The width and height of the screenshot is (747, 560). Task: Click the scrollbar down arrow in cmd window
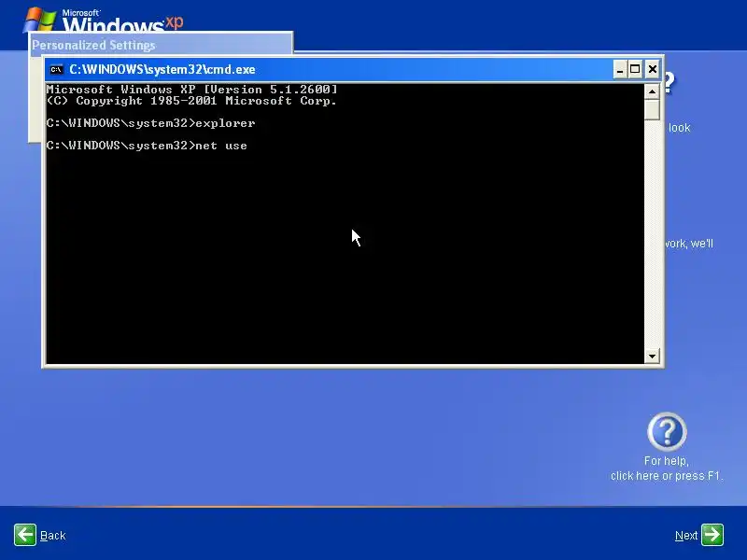652,356
